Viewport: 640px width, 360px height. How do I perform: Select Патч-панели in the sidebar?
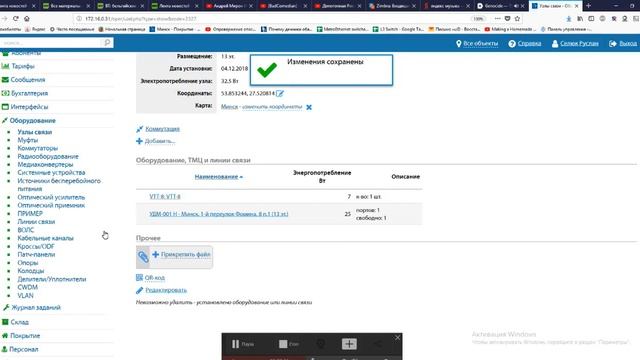click(36, 254)
